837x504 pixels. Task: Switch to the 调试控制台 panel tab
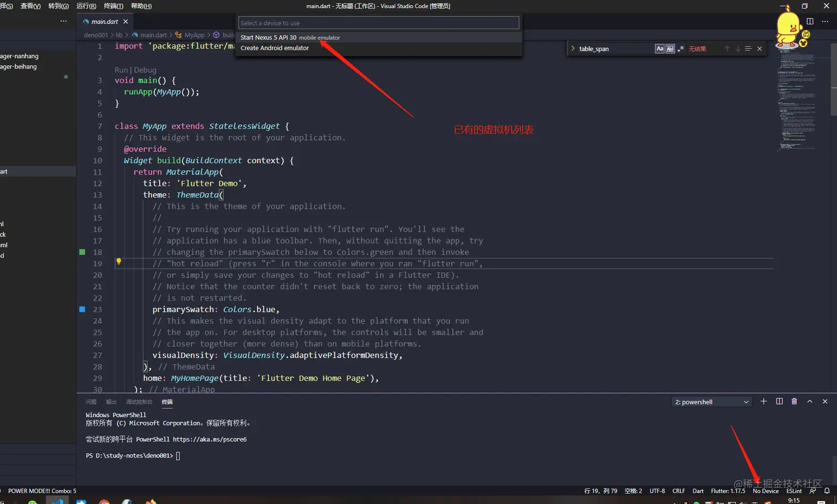tap(139, 402)
